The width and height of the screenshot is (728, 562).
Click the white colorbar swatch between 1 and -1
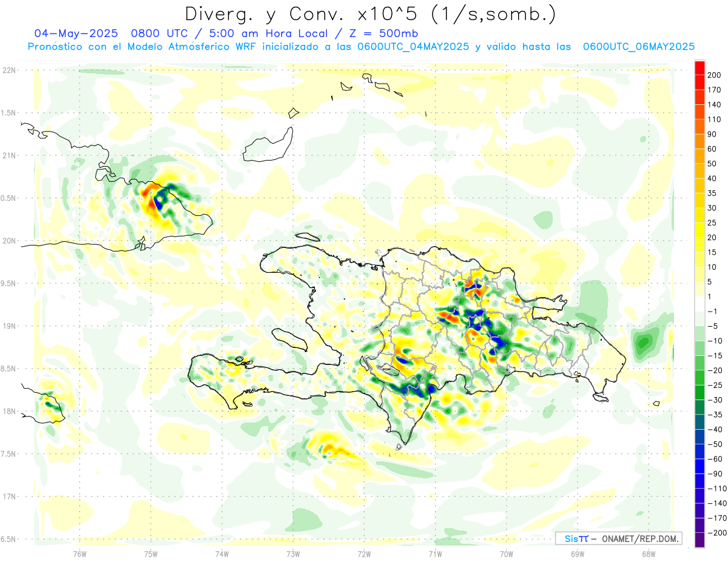pos(700,304)
